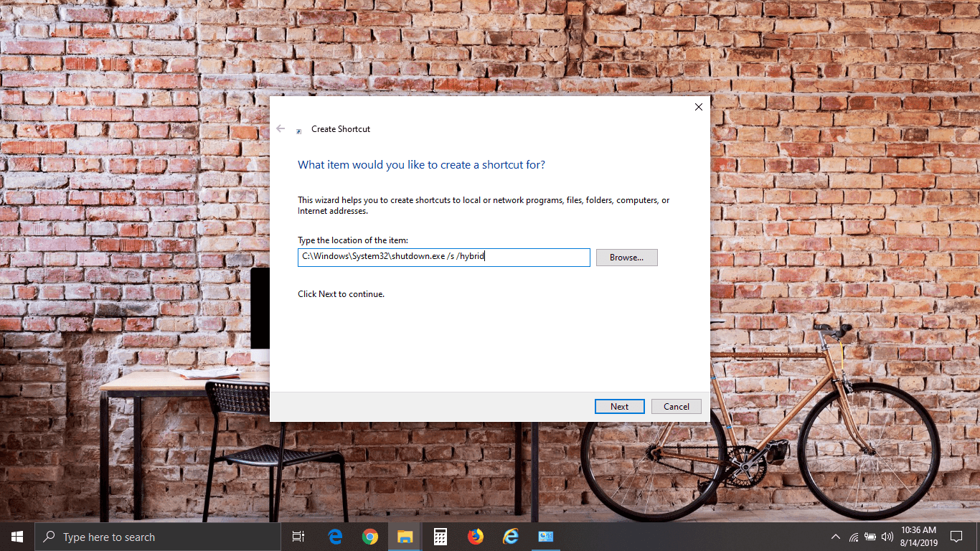Screen dimensions: 980x551
Task: Open Task View from the taskbar
Action: (298, 536)
